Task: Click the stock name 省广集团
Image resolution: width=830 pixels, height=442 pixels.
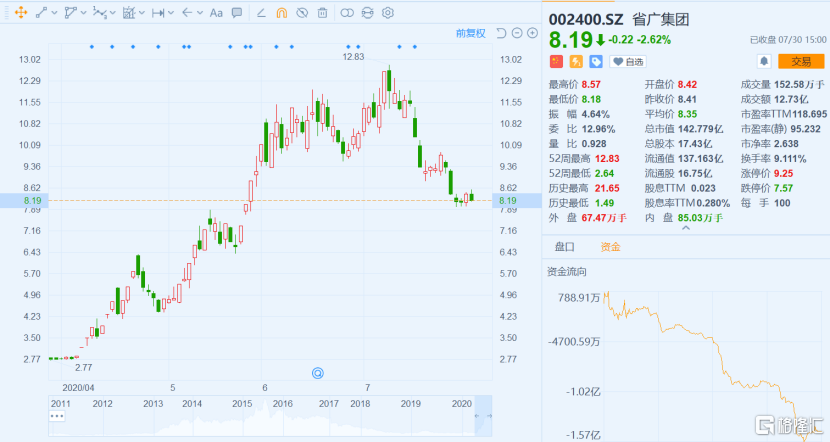Action: [661, 20]
